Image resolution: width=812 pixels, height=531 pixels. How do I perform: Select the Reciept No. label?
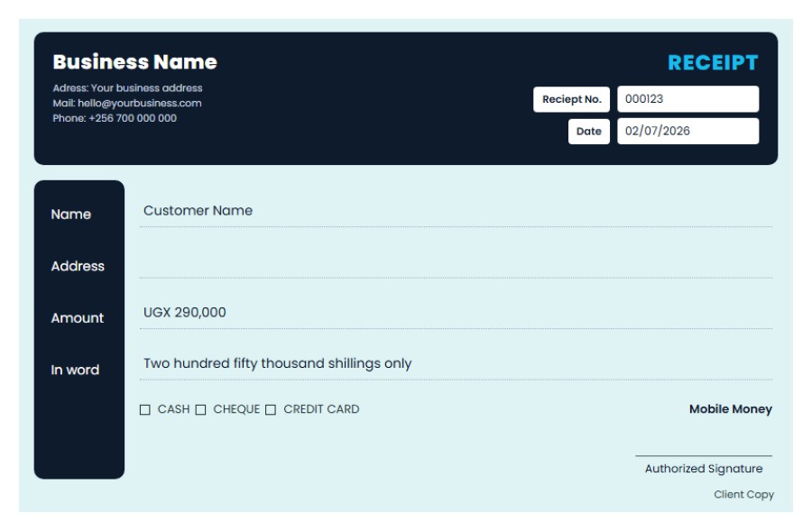[571, 99]
